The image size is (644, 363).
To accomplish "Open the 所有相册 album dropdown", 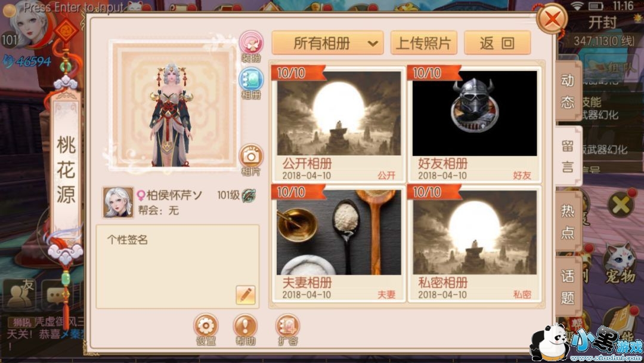I will click(327, 43).
